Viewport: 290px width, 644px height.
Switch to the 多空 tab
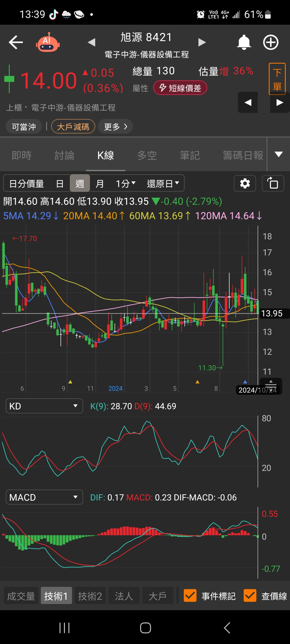click(147, 155)
